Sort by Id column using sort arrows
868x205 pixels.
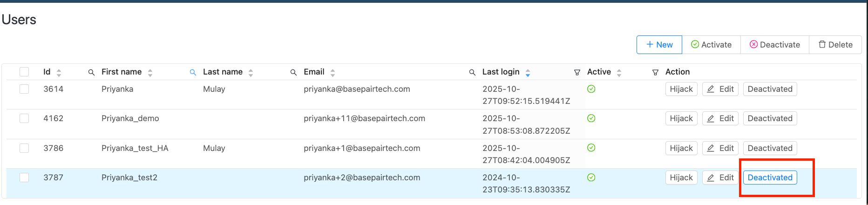coord(59,73)
